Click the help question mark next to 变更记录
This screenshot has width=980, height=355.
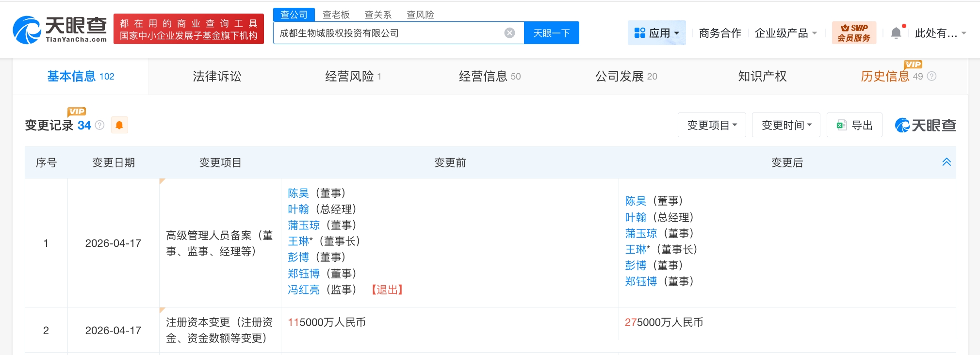point(100,125)
